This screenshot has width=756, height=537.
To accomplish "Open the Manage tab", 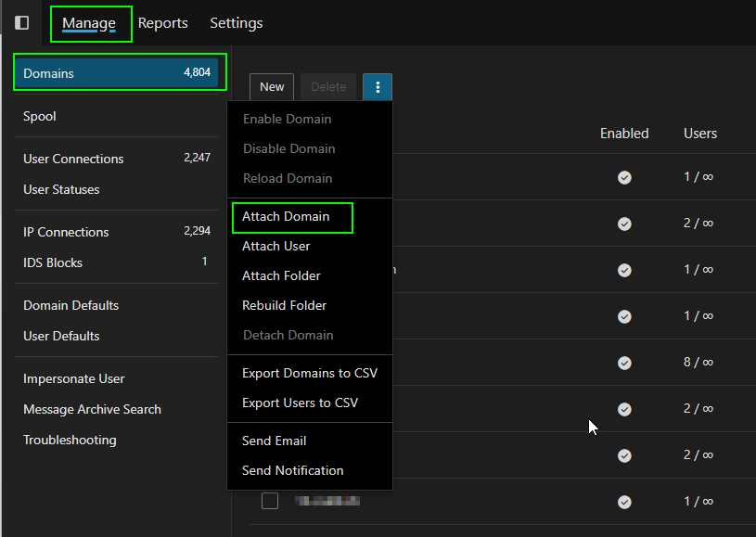I will pos(89,23).
